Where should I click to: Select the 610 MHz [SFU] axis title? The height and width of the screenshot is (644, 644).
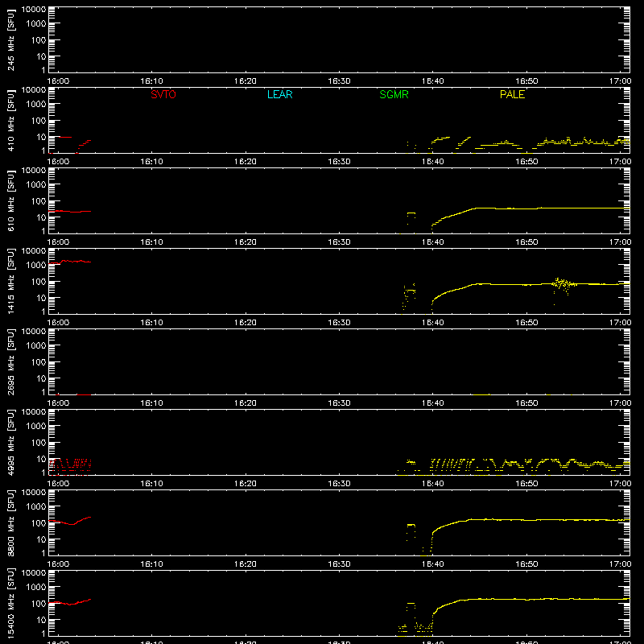[x=10, y=201]
